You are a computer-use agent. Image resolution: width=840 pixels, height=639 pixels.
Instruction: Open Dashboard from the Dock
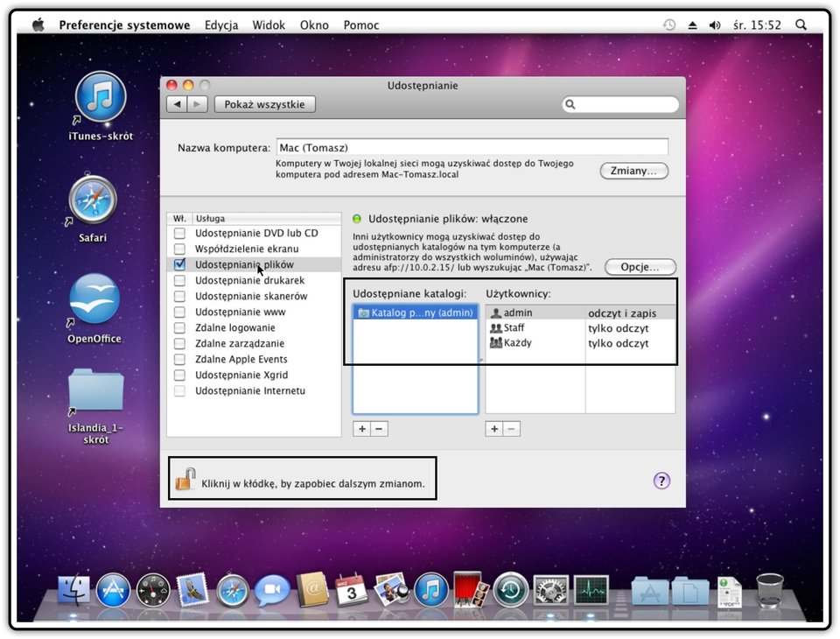(152, 591)
